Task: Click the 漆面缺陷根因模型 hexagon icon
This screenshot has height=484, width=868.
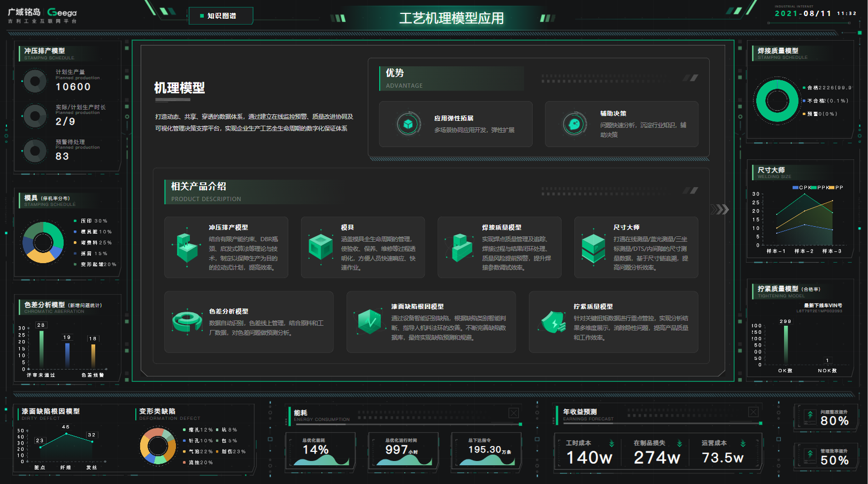Action: click(x=369, y=322)
